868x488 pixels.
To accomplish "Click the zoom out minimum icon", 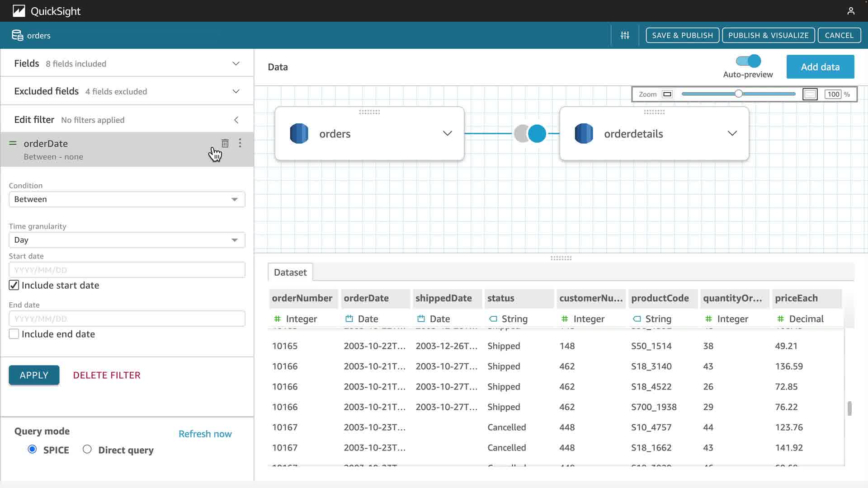I will (667, 94).
